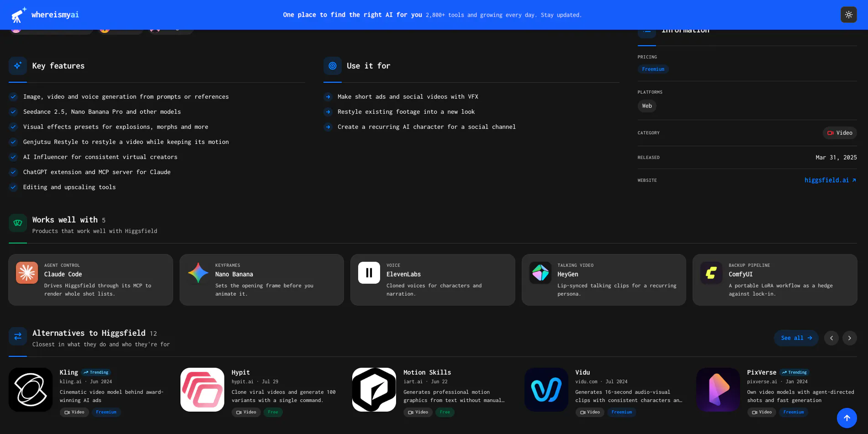Open the Hypit logo thumbnail
868x434 pixels.
pos(202,390)
